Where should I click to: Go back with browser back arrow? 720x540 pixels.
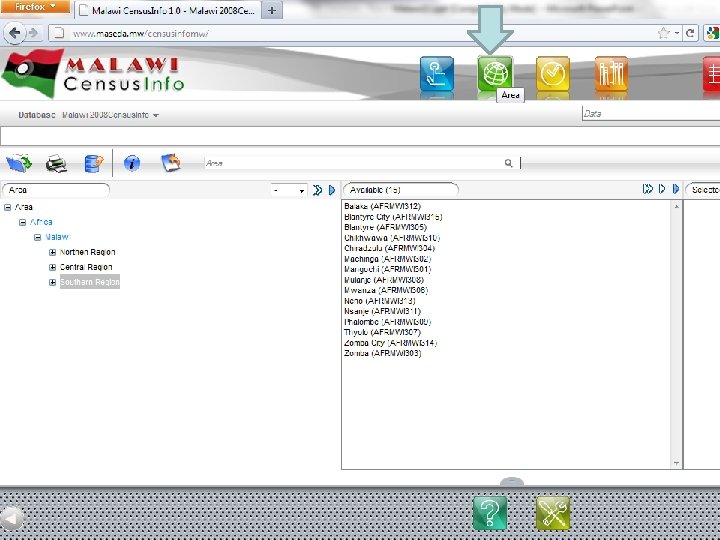14,33
